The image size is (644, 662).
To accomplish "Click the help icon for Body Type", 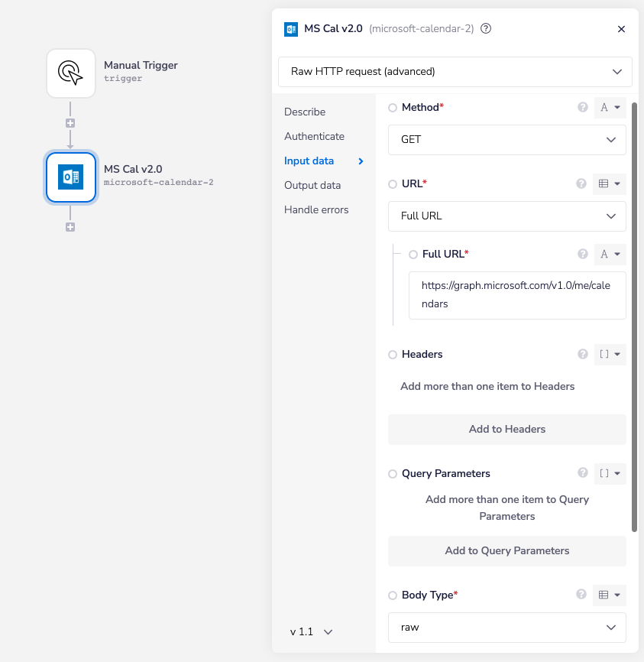I will (583, 595).
